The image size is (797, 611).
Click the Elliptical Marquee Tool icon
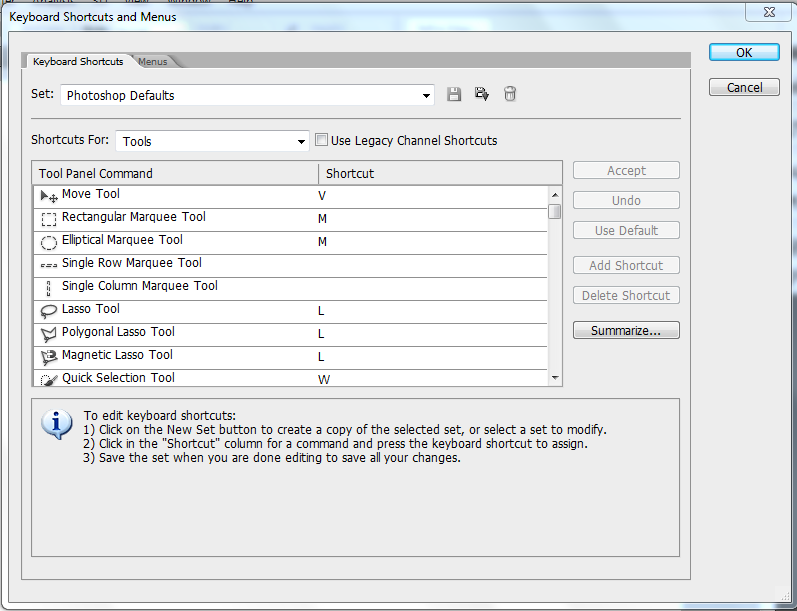[x=49, y=242]
